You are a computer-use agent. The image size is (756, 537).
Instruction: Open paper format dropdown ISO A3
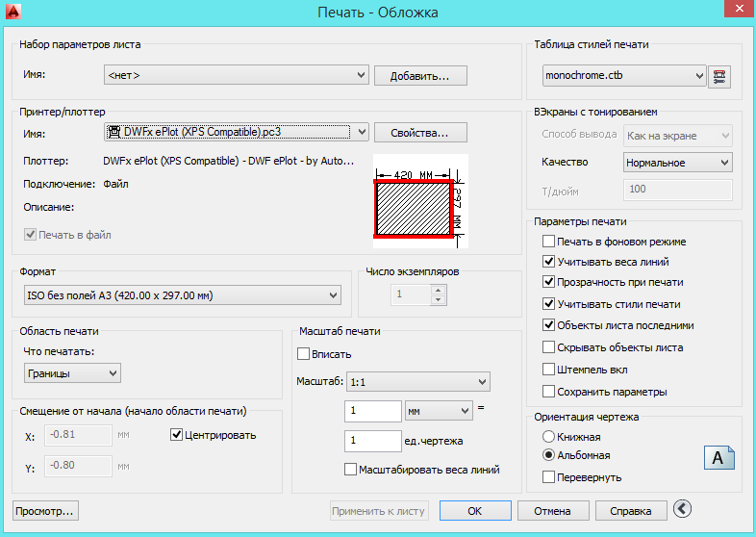coord(182,295)
